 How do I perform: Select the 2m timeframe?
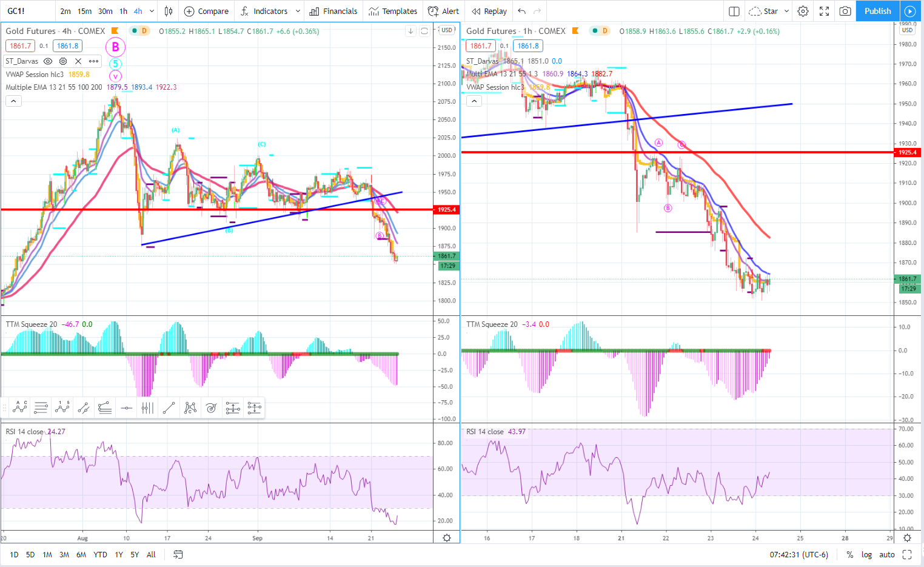tap(65, 11)
